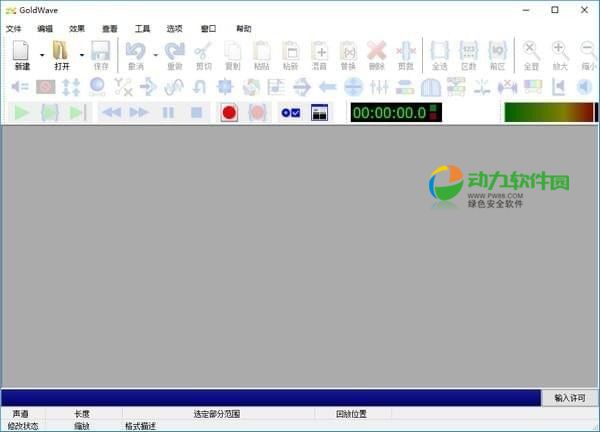
Task: Click the green-to-red level meter
Action: click(x=549, y=112)
